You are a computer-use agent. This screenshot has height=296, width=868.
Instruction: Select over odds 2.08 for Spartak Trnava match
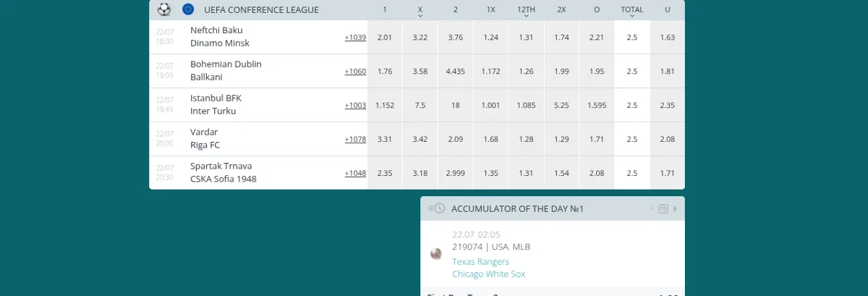(x=597, y=173)
